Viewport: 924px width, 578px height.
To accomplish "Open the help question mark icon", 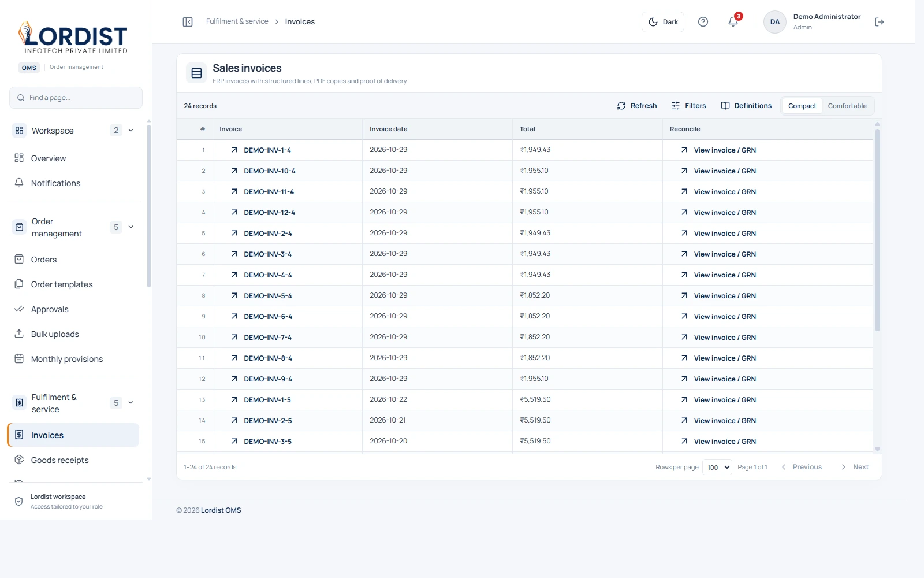I will (x=703, y=22).
